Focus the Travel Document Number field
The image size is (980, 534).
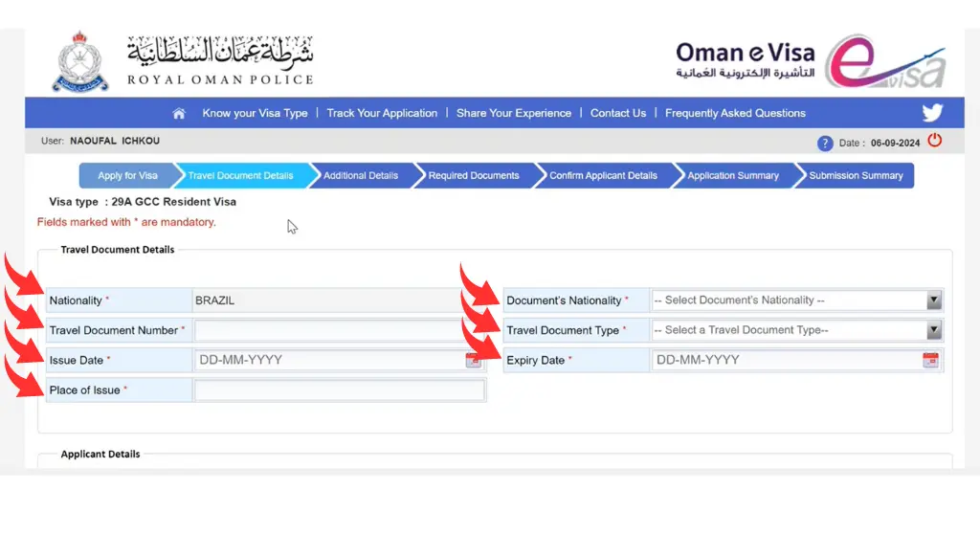(x=340, y=330)
